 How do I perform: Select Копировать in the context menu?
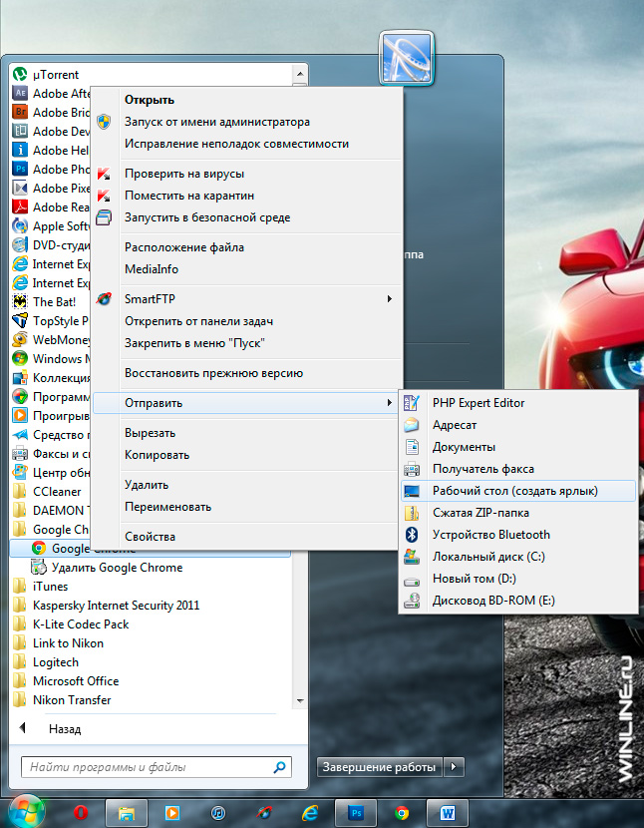(247, 455)
